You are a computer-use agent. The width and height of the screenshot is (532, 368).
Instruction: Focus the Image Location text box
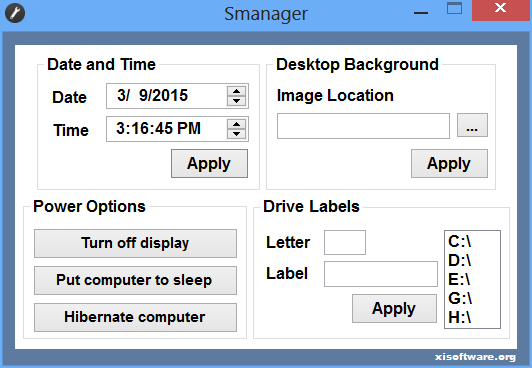pyautogui.click(x=363, y=126)
